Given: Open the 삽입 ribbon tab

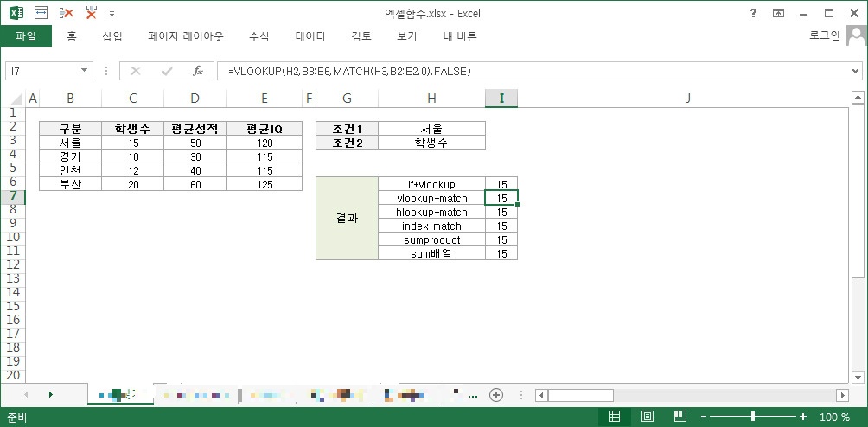Looking at the screenshot, I should click(112, 36).
